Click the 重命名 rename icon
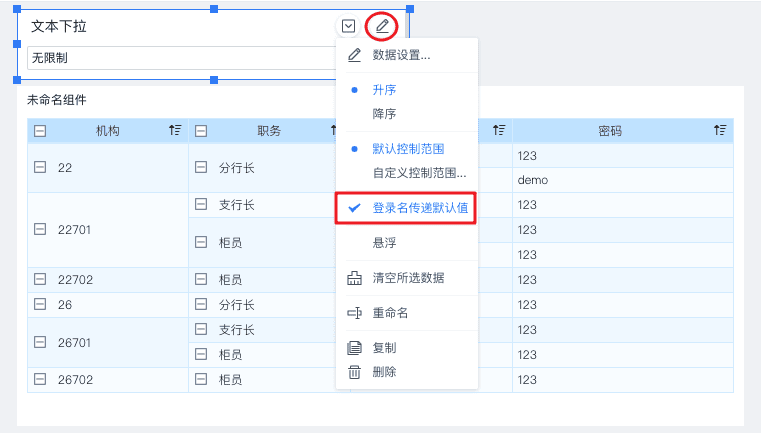The width and height of the screenshot is (761, 433). pos(354,313)
